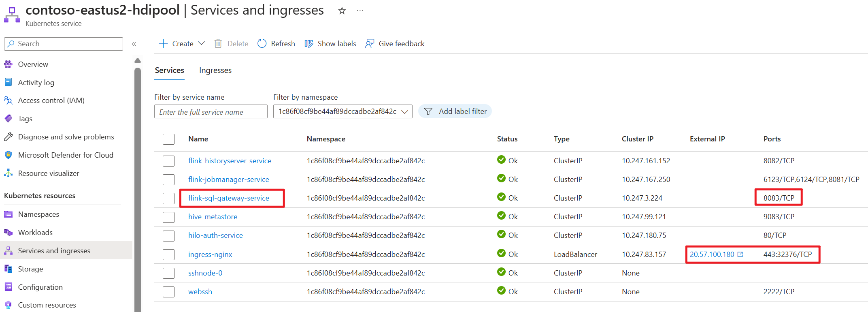Click the Ok status icon for ingress-nginx
This screenshot has width=868, height=312.
pyautogui.click(x=501, y=253)
